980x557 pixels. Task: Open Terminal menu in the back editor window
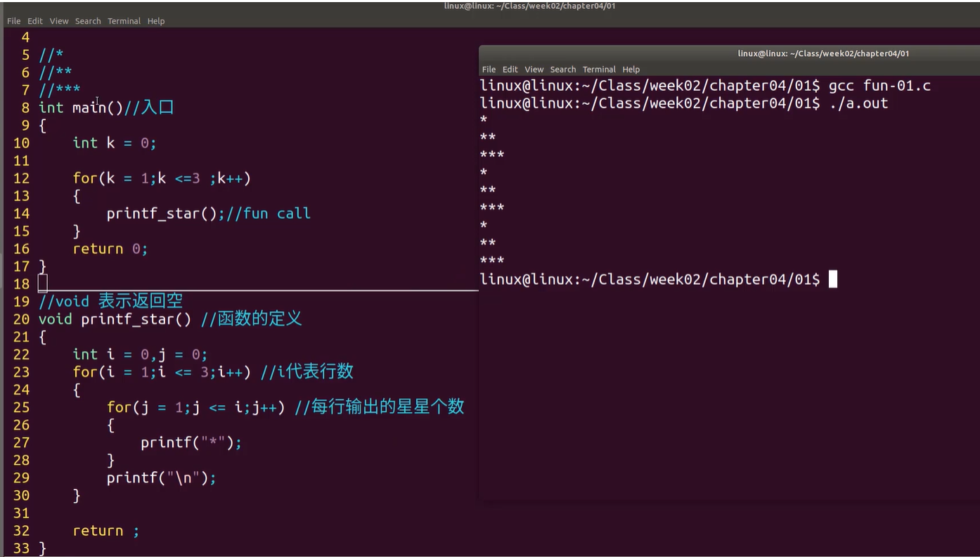[x=124, y=21]
